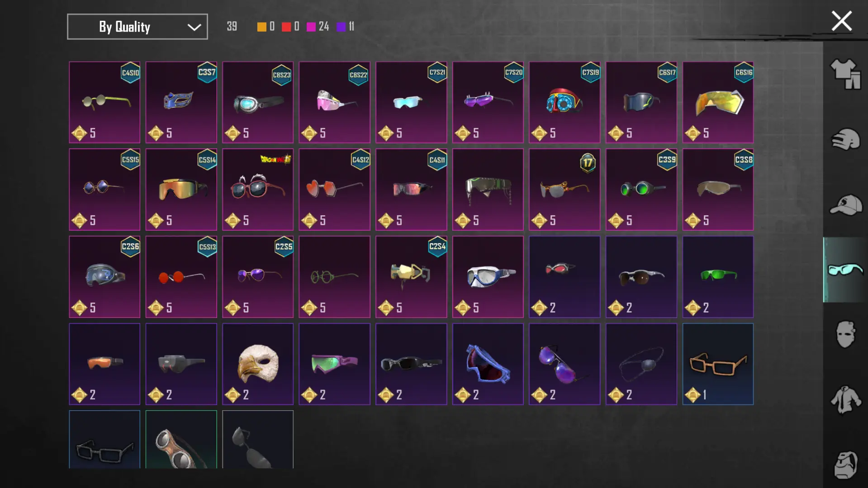
Task: Select the bearded face category icon
Action: tap(845, 465)
